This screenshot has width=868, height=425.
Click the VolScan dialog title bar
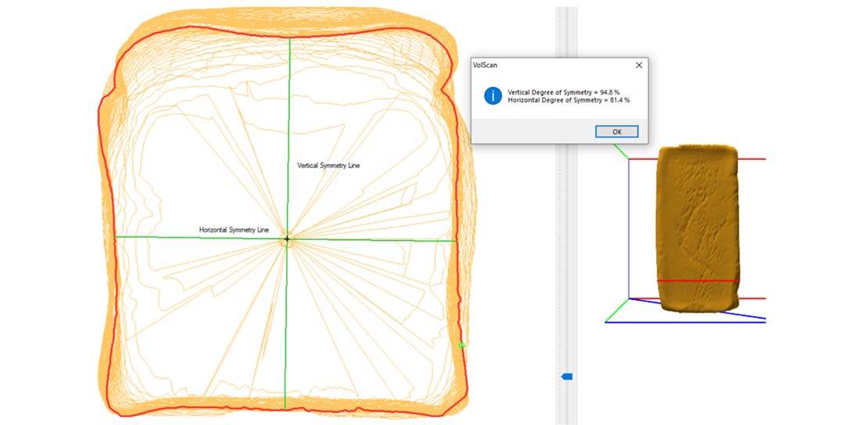click(547, 66)
